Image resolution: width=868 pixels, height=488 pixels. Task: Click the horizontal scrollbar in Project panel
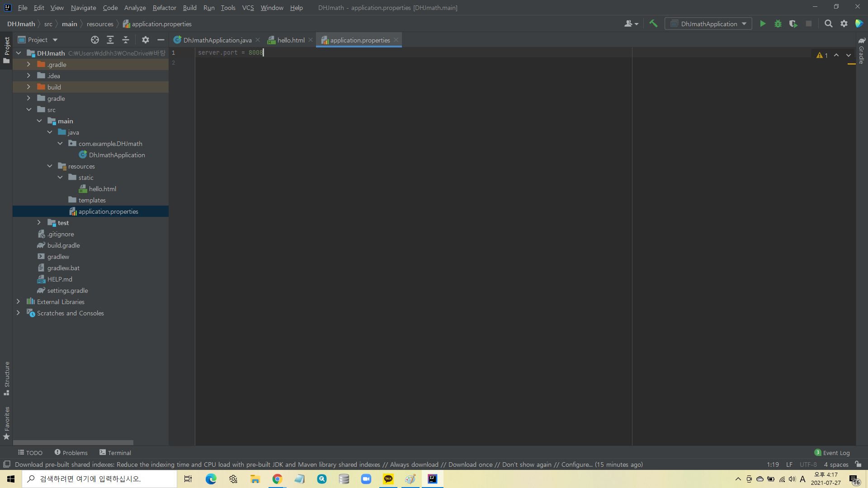tap(73, 442)
